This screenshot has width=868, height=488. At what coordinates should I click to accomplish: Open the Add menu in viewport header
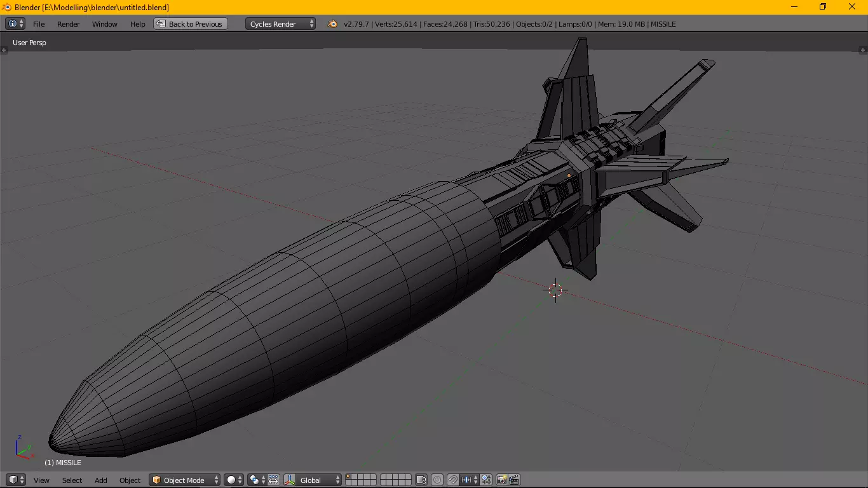[x=101, y=480]
